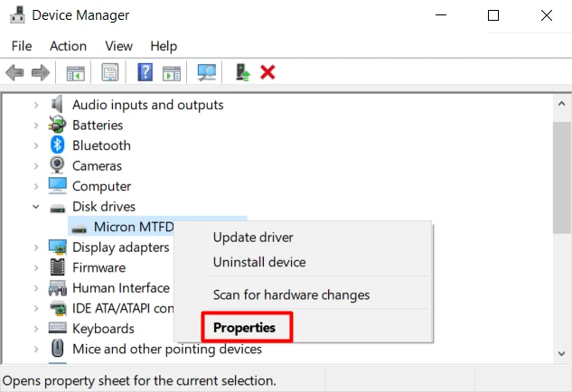Maximize the Device Manager window
This screenshot has width=572, height=392.
(x=493, y=15)
